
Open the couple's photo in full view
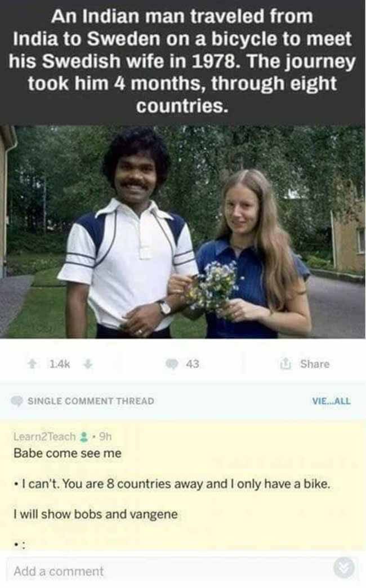[183, 231]
